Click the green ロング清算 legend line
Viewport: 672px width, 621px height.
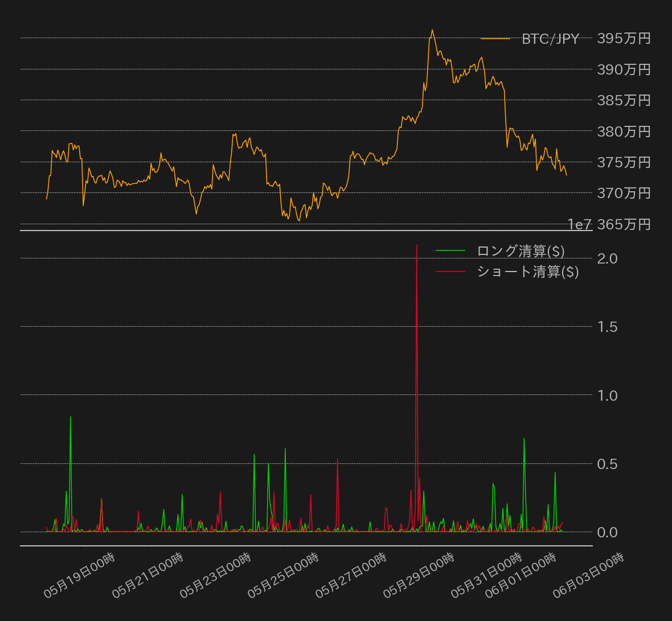click(x=450, y=251)
